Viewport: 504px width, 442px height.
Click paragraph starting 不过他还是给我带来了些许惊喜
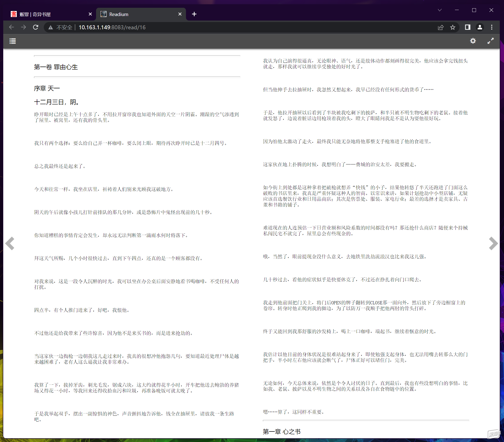[x=114, y=333]
